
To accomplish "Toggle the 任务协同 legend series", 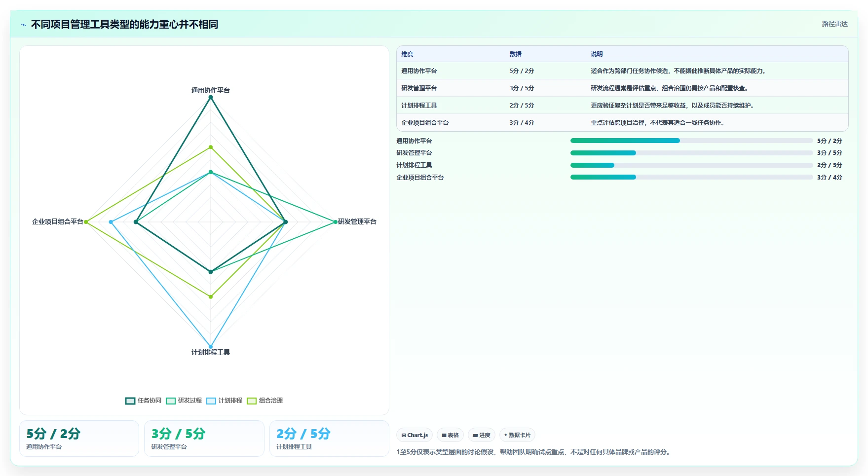I will click(x=143, y=401).
